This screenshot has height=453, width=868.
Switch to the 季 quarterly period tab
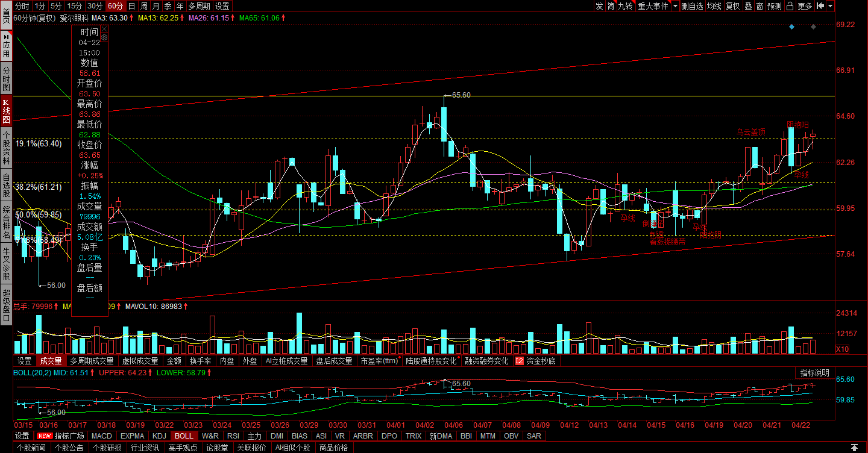168,6
